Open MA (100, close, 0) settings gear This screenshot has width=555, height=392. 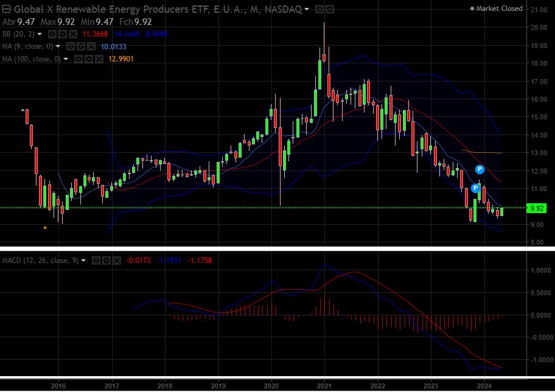pos(88,58)
